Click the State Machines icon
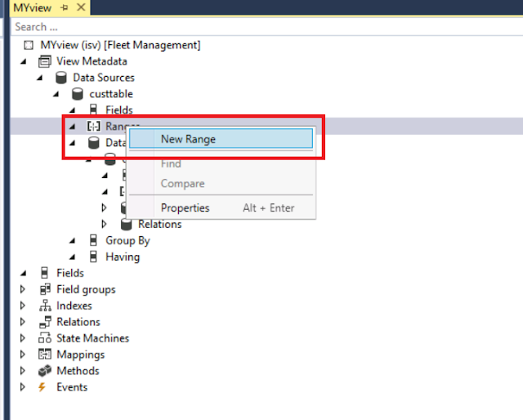Image resolution: width=523 pixels, height=420 pixels. pos(45,338)
